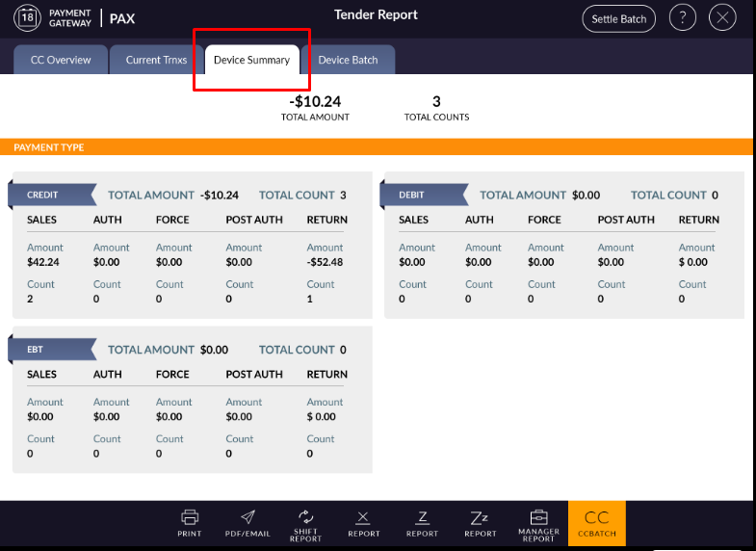Screen dimensions: 756x551
Task: Click the help question mark icon
Action: [x=682, y=18]
